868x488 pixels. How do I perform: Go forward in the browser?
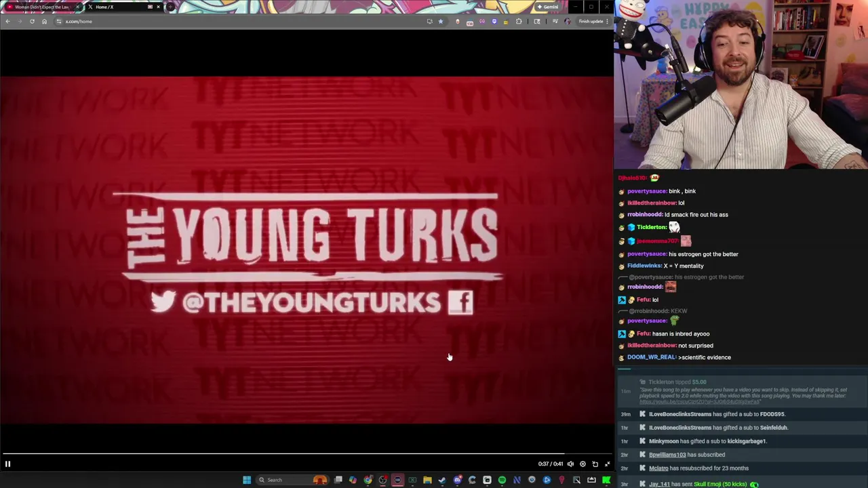tap(20, 21)
